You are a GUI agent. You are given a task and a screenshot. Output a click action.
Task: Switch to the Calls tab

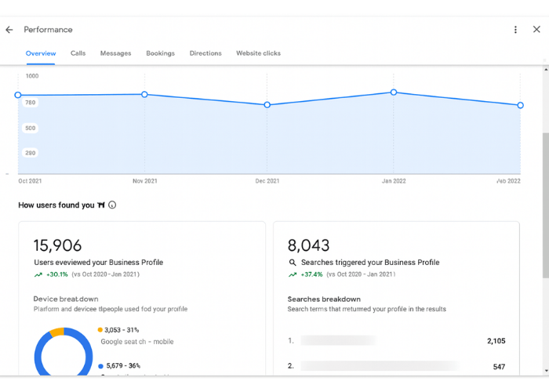pos(78,53)
